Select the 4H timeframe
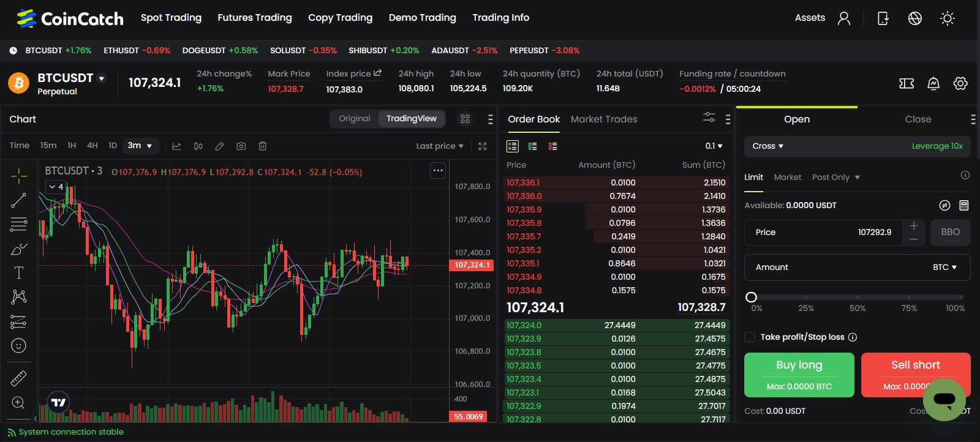Viewport: 980px width, 442px height. (x=92, y=145)
